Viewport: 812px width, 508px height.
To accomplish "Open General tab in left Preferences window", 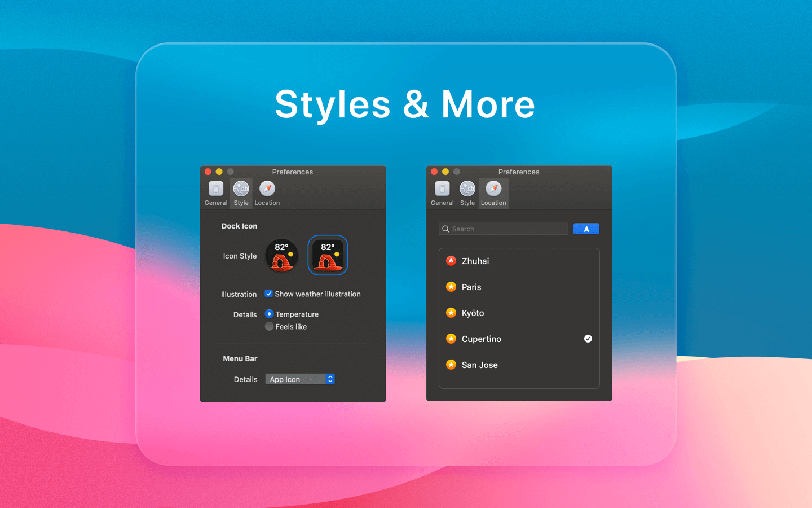I will 216,193.
